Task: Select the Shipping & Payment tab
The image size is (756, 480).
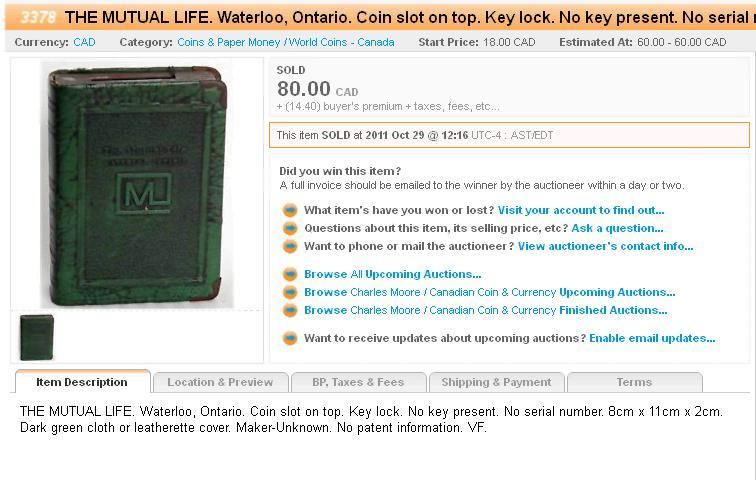Action: [x=496, y=382]
